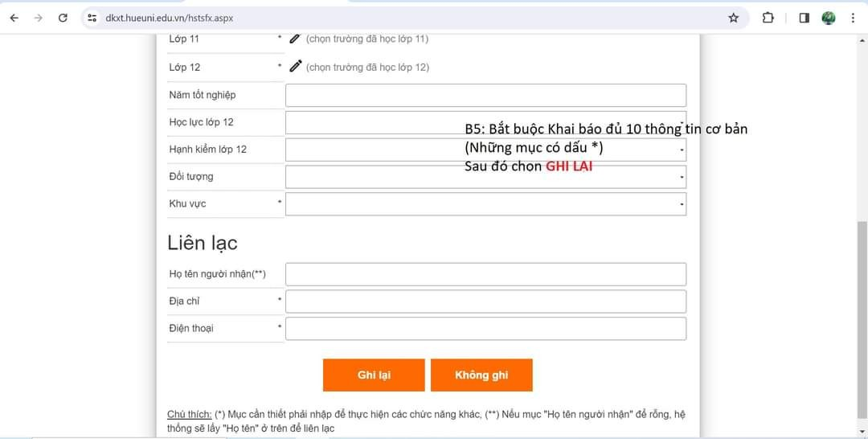Click the scrollbar down arrow

coord(862,432)
